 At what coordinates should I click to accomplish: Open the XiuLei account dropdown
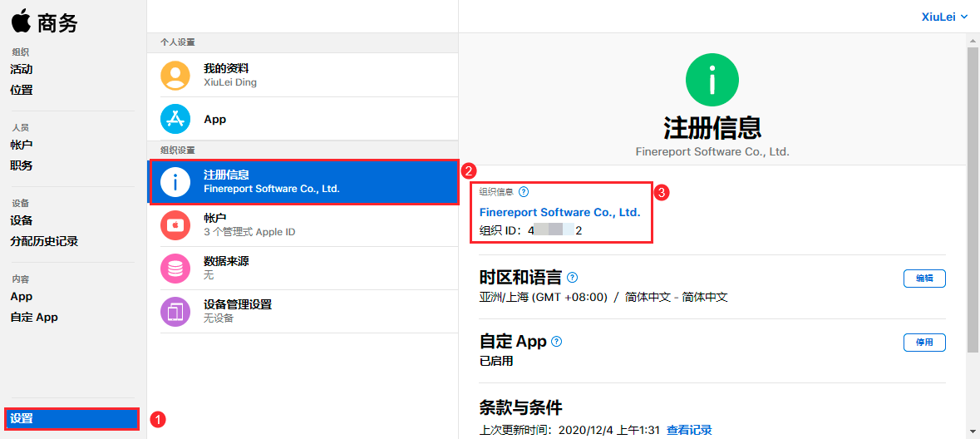click(x=944, y=17)
